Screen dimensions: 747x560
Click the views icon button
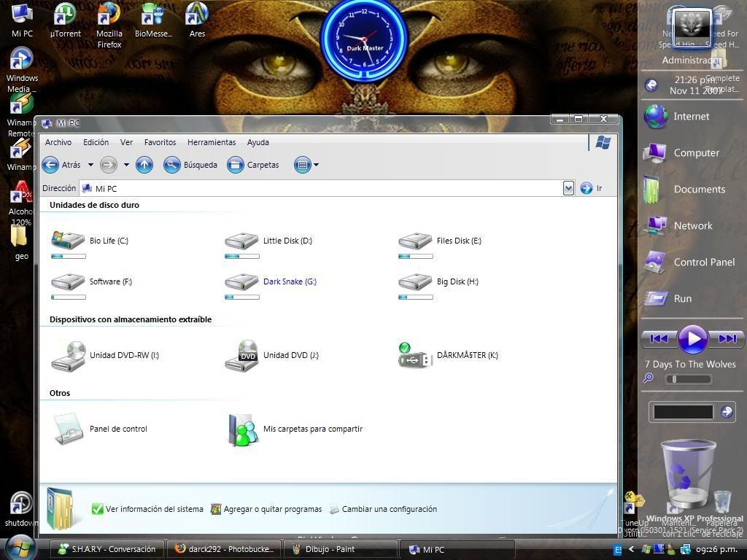[303, 166]
